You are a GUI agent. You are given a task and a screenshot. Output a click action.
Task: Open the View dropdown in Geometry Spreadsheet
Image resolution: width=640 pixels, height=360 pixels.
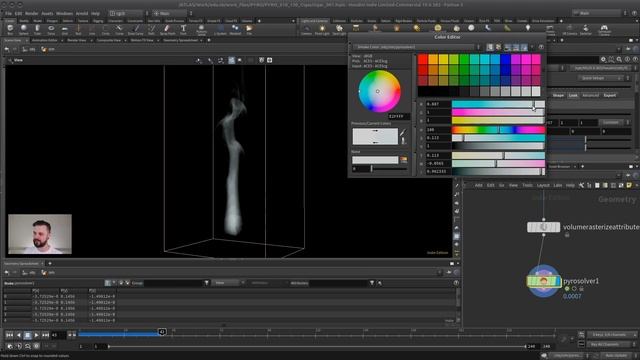tap(227, 283)
